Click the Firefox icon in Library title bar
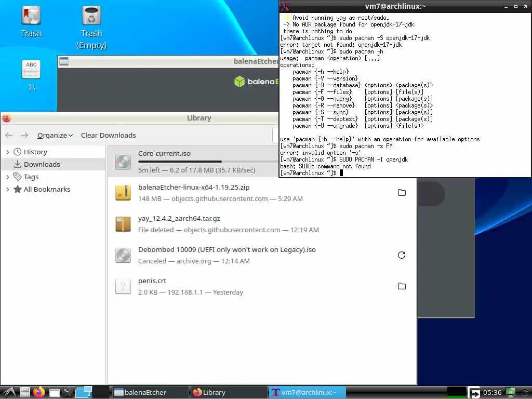The height and width of the screenshot is (399, 532). pos(6,118)
